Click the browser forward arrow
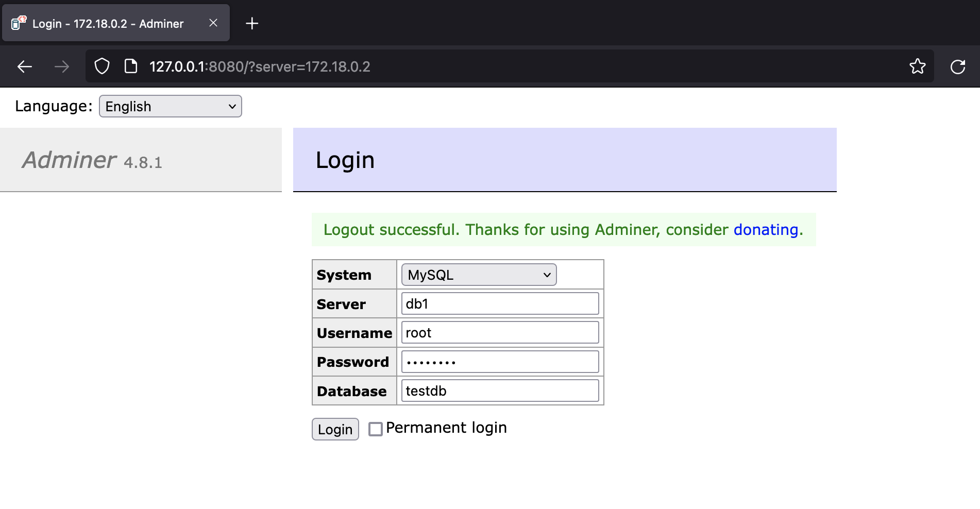This screenshot has height=509, width=980. (x=62, y=66)
